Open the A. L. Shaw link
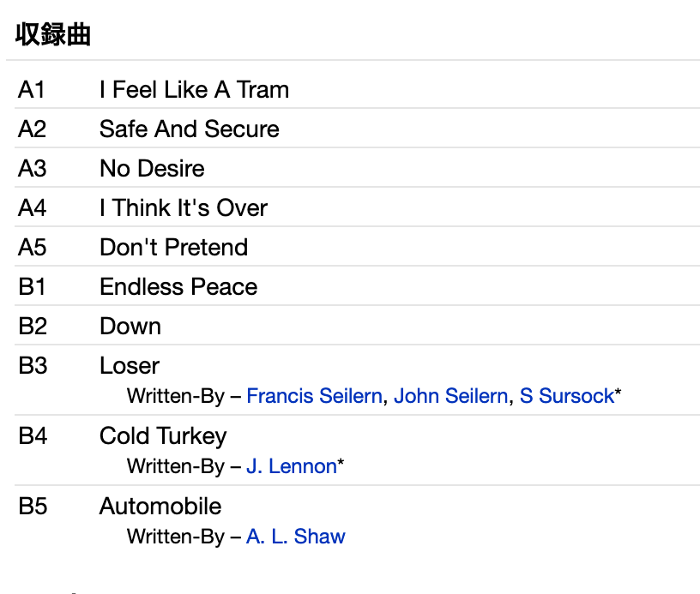The image size is (700, 594). click(x=295, y=537)
